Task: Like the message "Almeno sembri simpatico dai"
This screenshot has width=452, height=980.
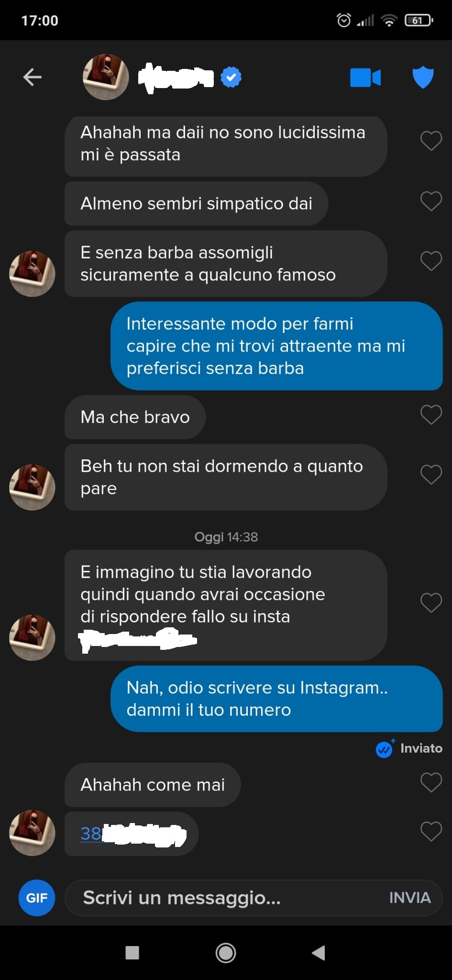Action: pos(431,201)
